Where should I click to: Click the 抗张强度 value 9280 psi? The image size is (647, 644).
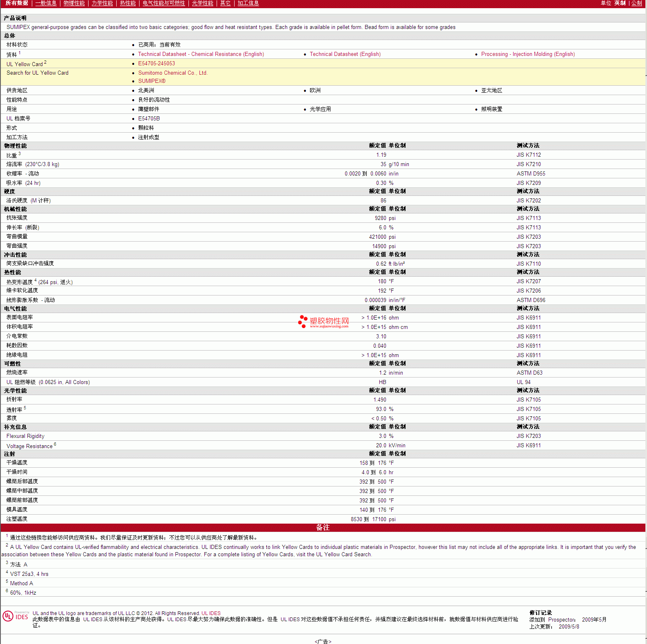(x=385, y=218)
